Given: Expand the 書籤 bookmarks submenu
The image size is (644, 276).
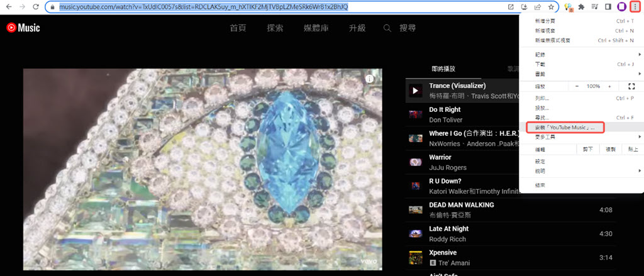Looking at the screenshot, I should pyautogui.click(x=580, y=74).
